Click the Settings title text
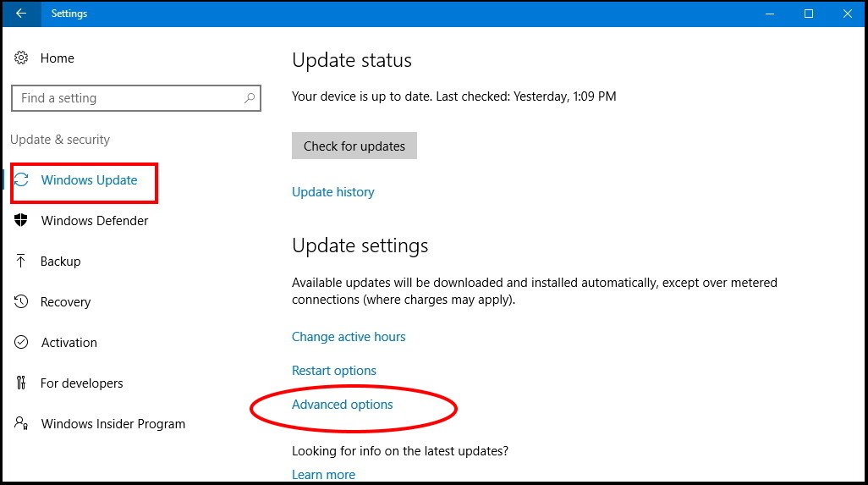Viewport: 868px width, 485px height. (x=69, y=14)
